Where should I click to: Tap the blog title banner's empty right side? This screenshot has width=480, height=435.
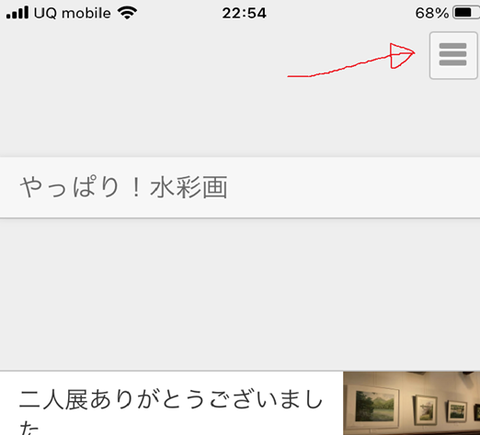coord(353,187)
